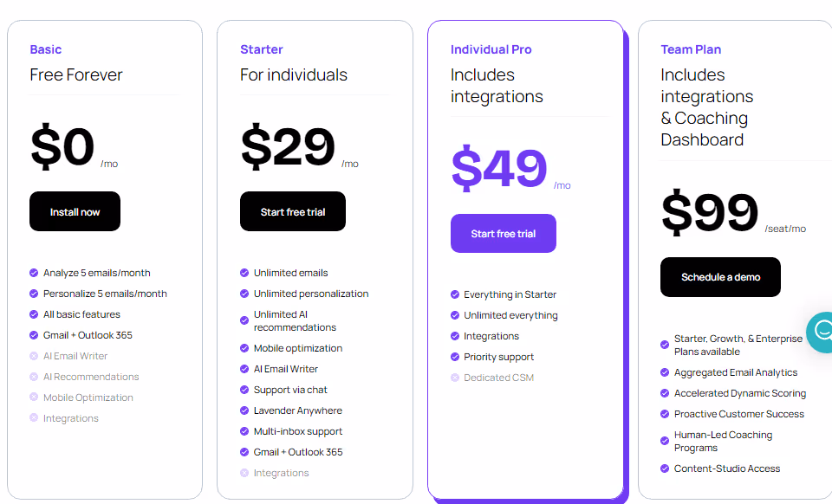Click the checkmark beside Content-Studio Access
The image size is (832, 504).
point(663,468)
